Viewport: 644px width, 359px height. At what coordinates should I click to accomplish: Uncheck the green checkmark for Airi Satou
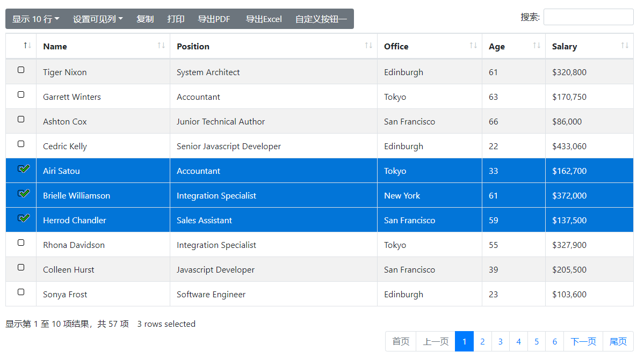(24, 168)
